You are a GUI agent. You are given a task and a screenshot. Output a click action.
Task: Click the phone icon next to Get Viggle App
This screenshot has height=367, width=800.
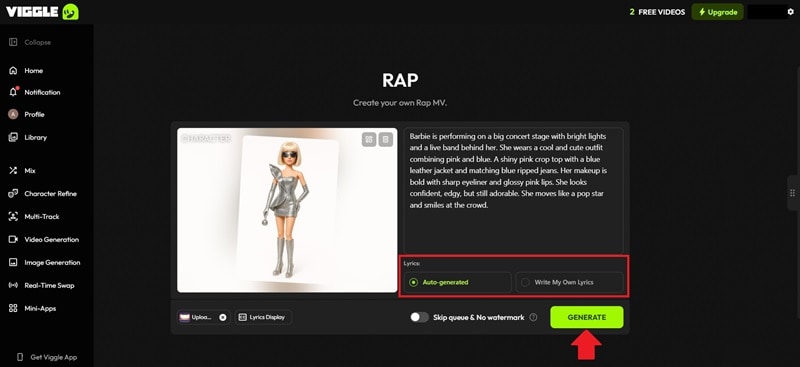coord(20,357)
